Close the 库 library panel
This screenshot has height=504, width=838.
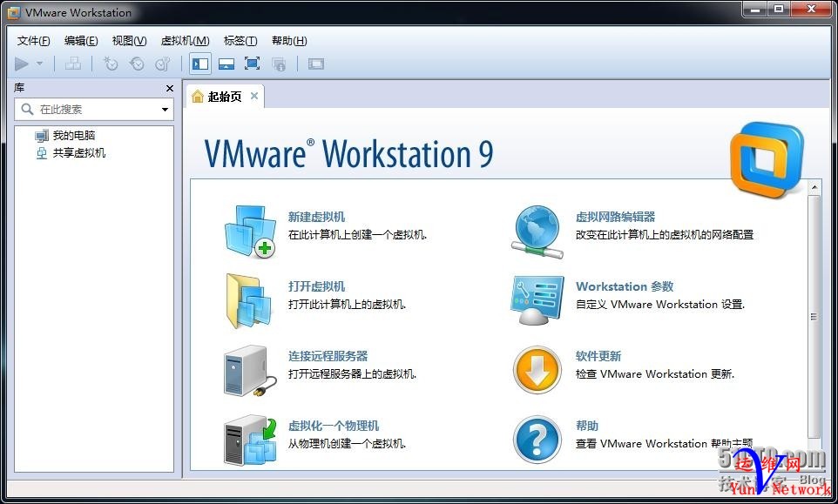coord(169,88)
